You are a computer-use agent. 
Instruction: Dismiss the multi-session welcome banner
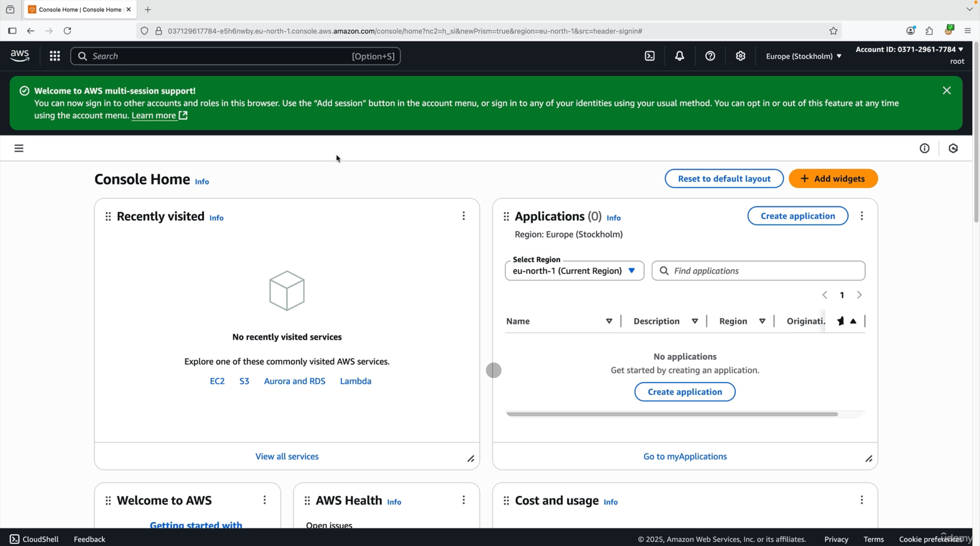(947, 90)
